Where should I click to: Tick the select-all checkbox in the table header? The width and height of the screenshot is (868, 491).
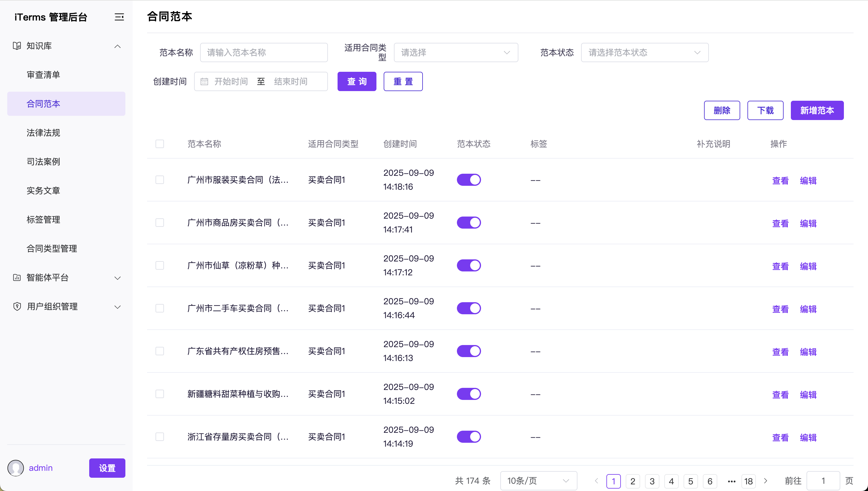pyautogui.click(x=160, y=144)
